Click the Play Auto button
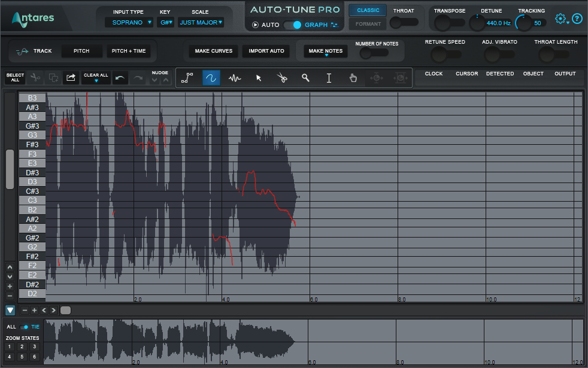The height and width of the screenshot is (368, 588). pos(255,25)
